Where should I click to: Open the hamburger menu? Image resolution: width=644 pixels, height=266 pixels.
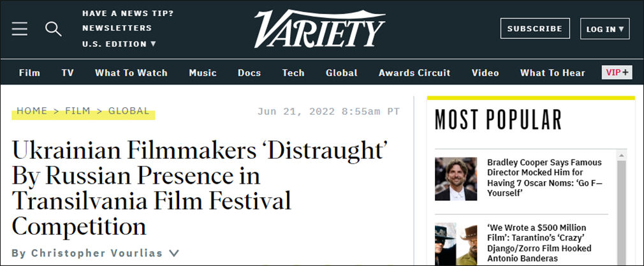pyautogui.click(x=20, y=29)
